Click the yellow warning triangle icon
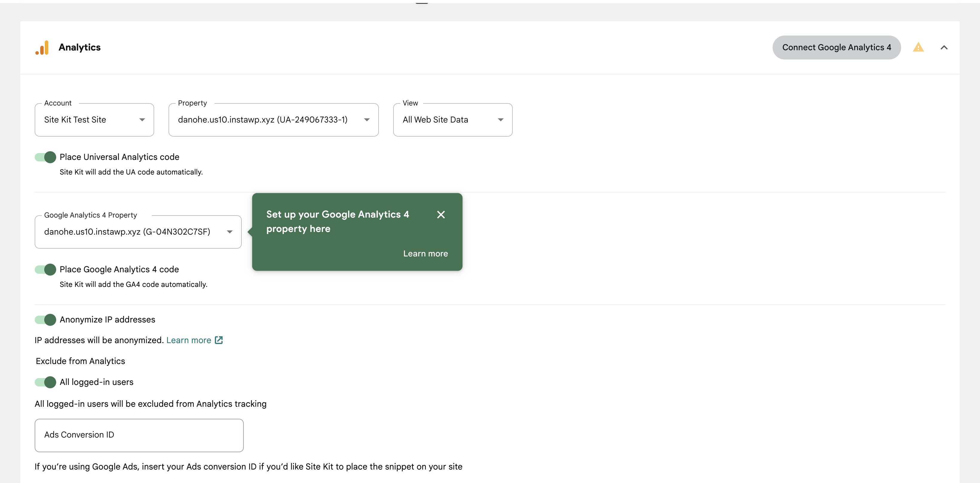This screenshot has width=980, height=483. 918,47
